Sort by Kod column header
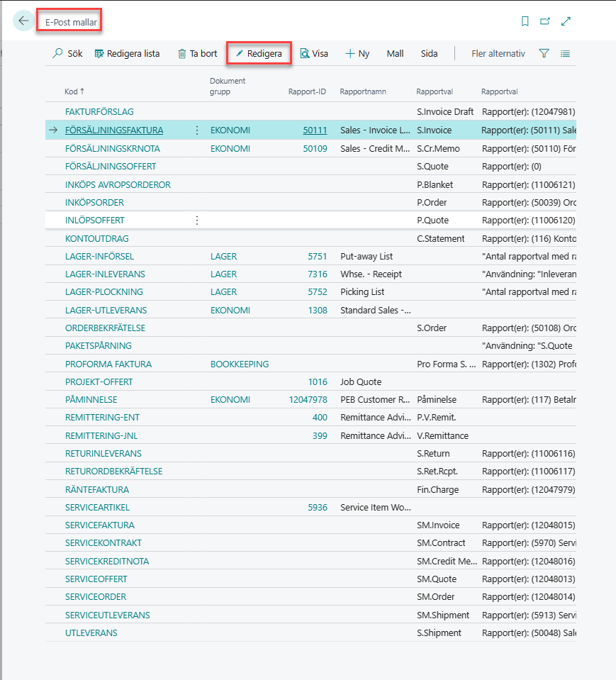The image size is (616, 680). pyautogui.click(x=74, y=91)
